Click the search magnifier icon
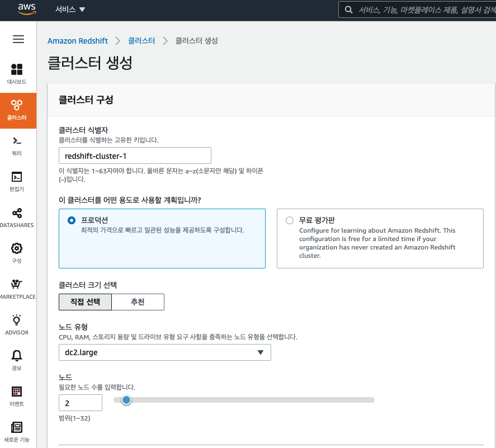This screenshot has width=496, height=448. pos(348,10)
